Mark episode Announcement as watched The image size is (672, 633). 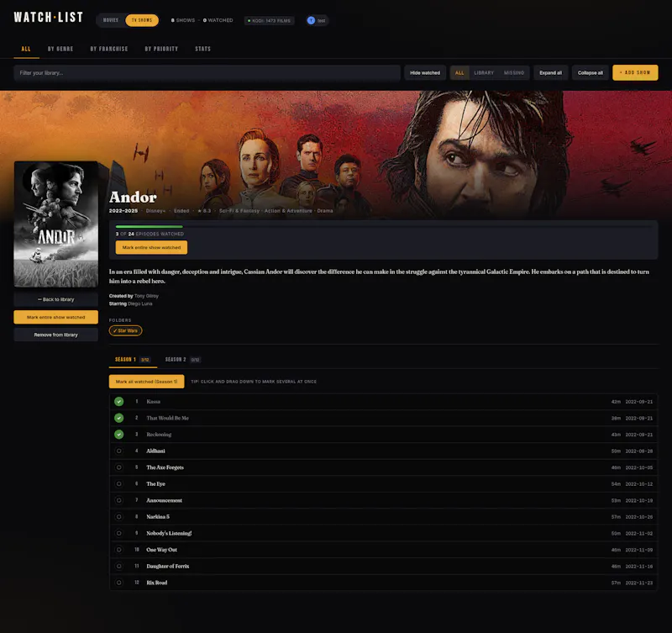[x=119, y=500]
